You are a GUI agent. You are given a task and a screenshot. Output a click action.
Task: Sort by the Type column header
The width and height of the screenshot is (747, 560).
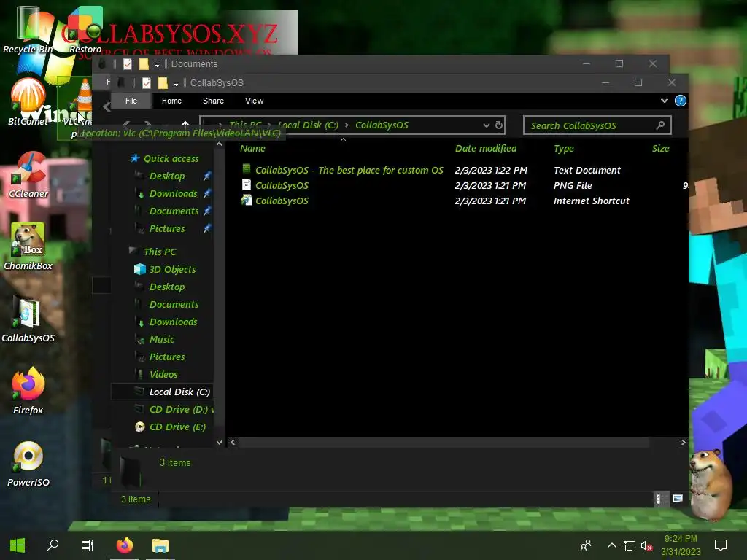click(x=564, y=148)
